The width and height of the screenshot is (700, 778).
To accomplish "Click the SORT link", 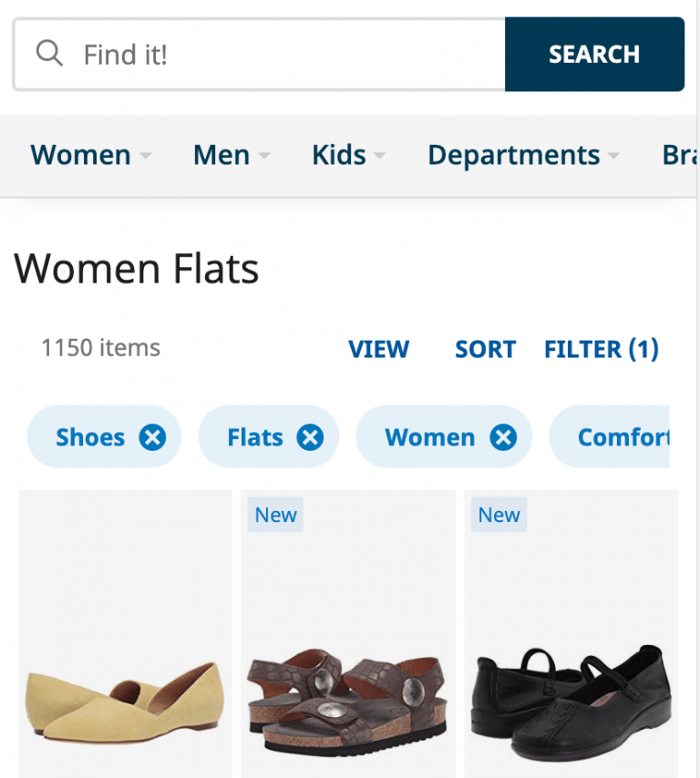I will pos(485,349).
